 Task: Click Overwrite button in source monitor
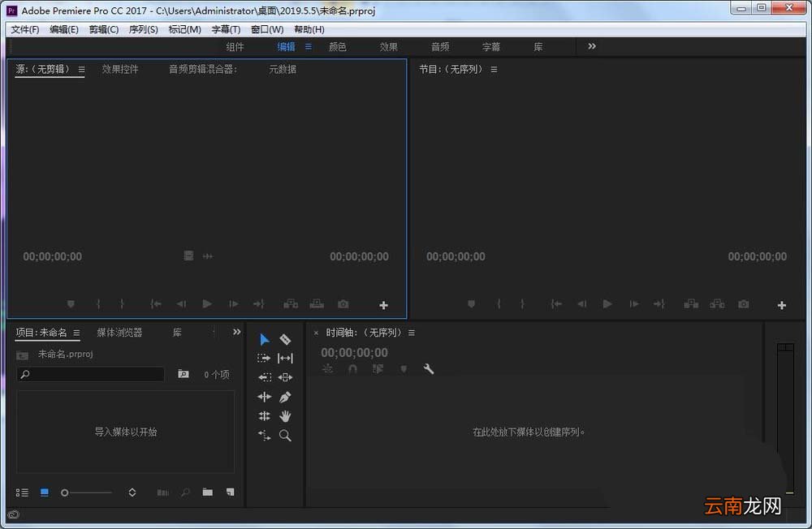click(317, 303)
